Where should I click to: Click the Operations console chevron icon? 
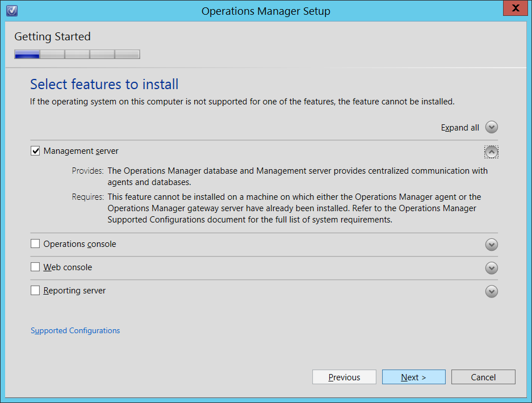click(x=491, y=244)
